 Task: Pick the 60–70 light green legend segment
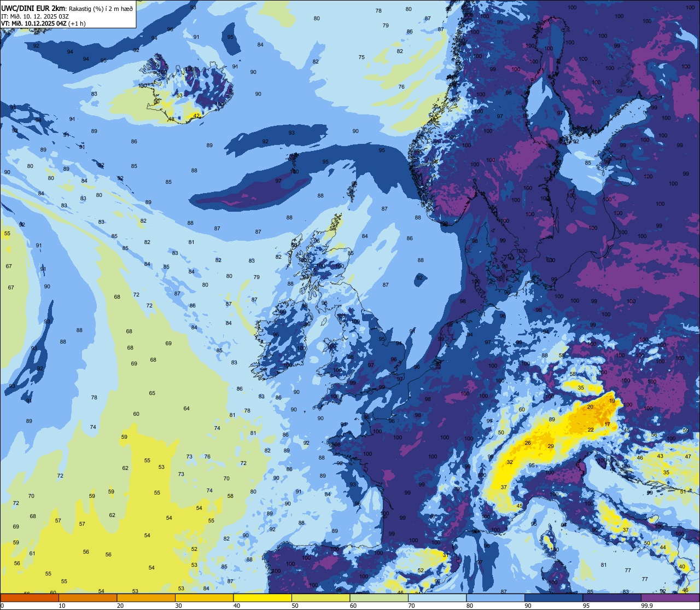[379, 597]
